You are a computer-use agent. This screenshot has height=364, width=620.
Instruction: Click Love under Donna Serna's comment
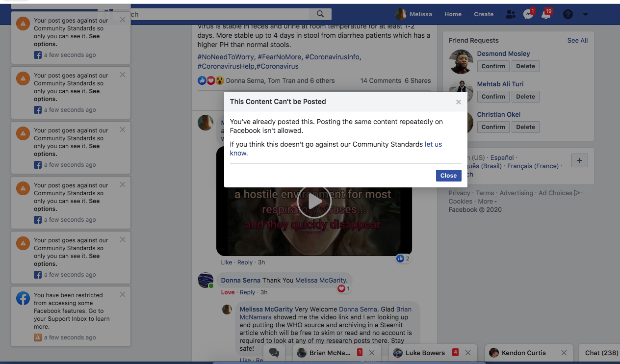pos(228,292)
